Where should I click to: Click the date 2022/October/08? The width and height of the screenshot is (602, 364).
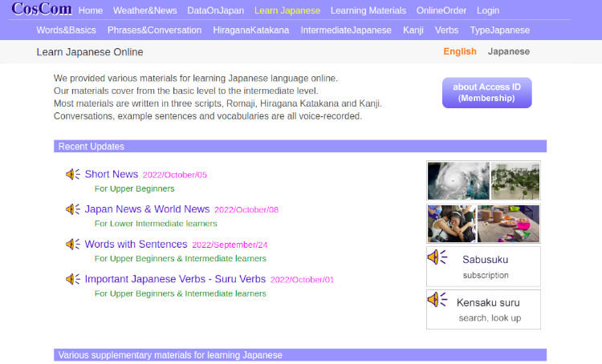coord(246,210)
